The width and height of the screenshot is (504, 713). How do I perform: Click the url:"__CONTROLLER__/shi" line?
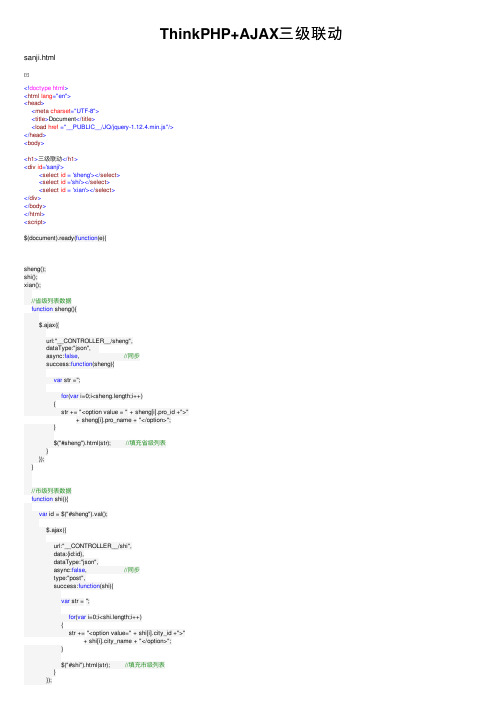[x=93, y=546]
